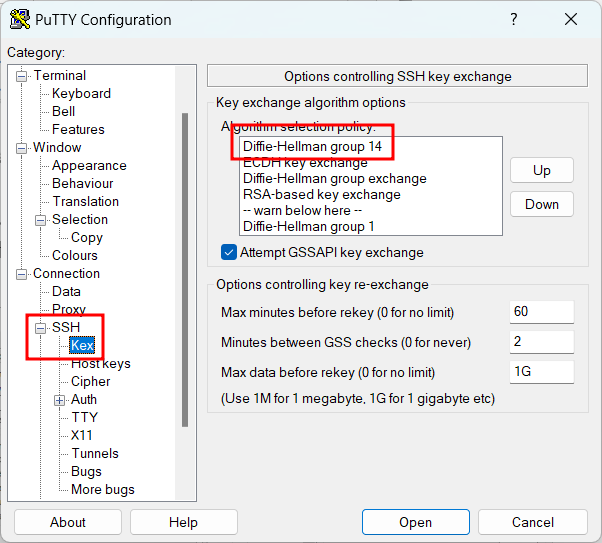Click the Down button
Image resolution: width=602 pixels, height=543 pixels.
pos(542,204)
